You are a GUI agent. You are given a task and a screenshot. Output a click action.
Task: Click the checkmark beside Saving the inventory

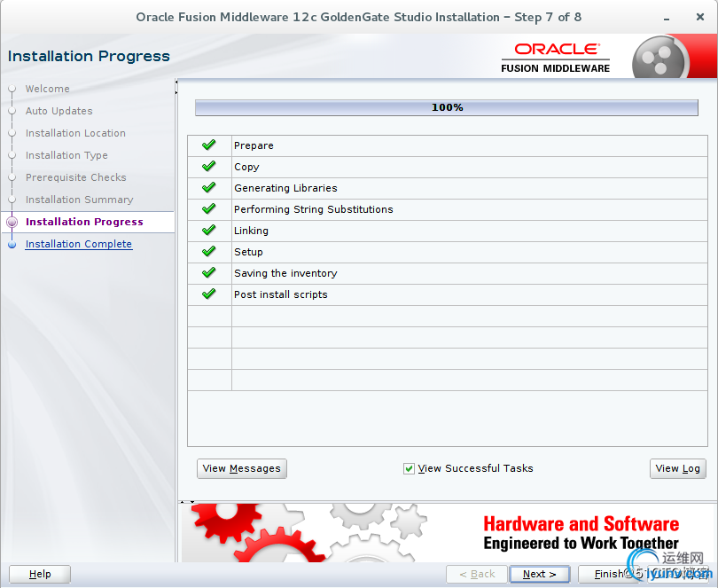(209, 272)
